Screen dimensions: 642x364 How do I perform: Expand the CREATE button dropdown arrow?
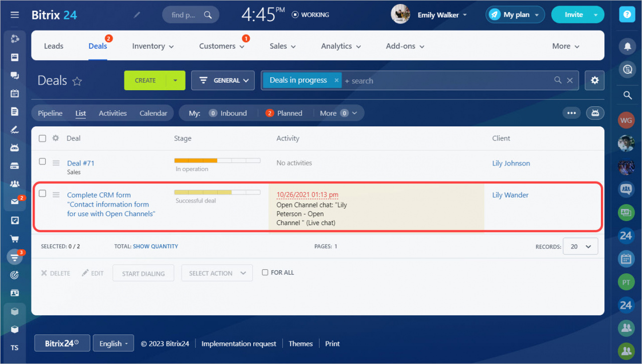(176, 80)
